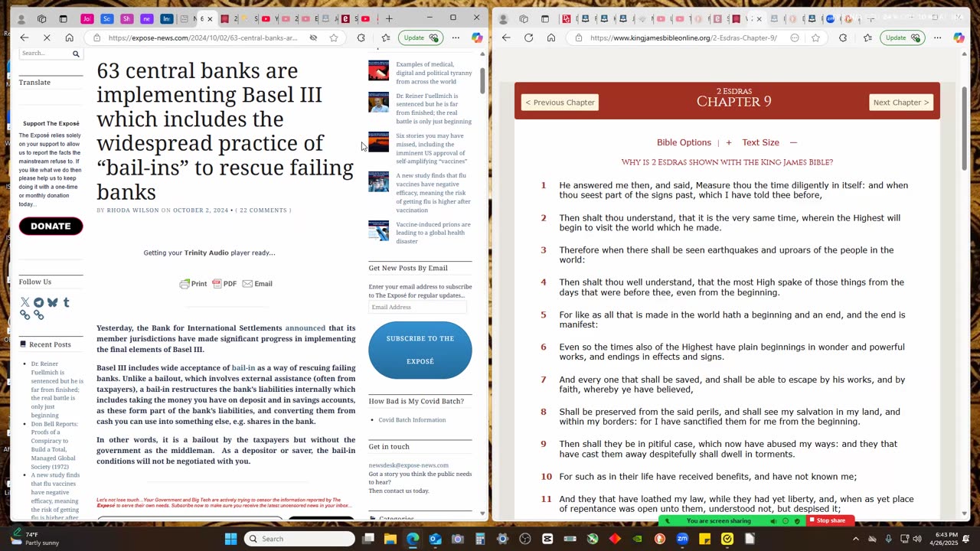The width and height of the screenshot is (980, 551).
Task: Switch to the 'Sh' tab in left browser
Action: pyautogui.click(x=126, y=18)
